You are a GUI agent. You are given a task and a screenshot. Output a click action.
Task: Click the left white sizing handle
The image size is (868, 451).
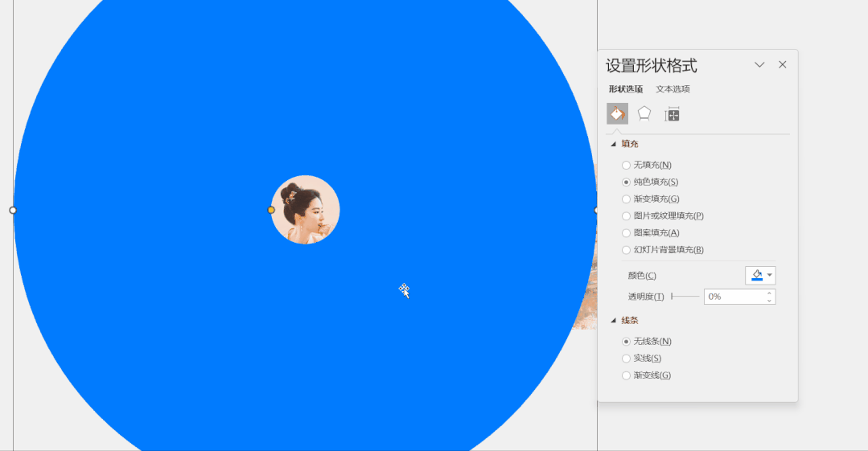(13, 211)
